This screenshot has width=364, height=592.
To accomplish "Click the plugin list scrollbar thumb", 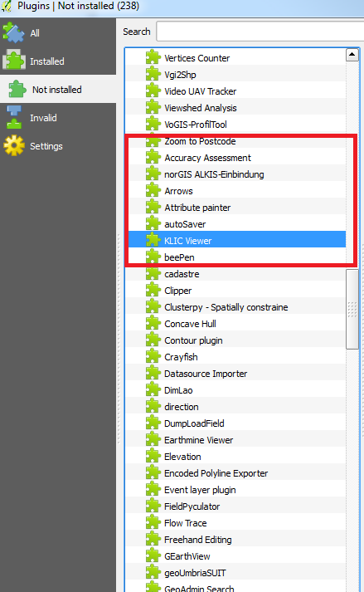I will click(352, 309).
